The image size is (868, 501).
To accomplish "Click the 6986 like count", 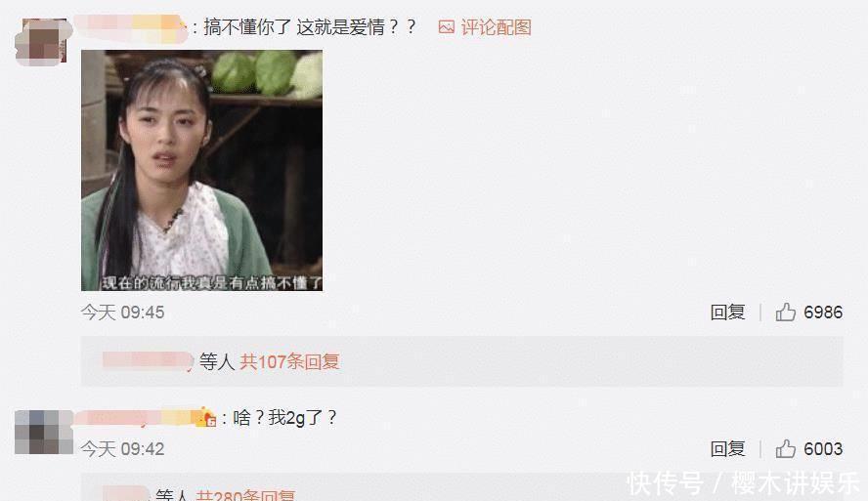I will click(823, 313).
